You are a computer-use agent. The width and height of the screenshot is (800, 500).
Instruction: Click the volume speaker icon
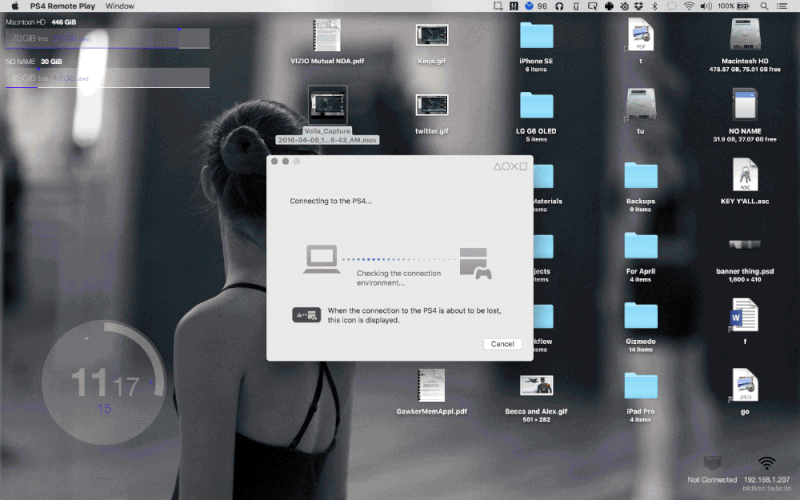pyautogui.click(x=704, y=6)
